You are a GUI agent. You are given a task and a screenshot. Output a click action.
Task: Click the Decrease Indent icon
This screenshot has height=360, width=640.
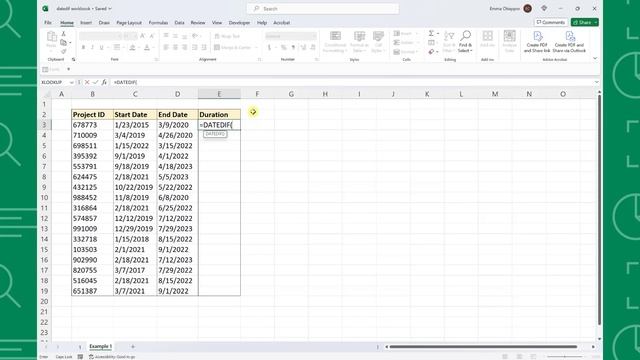tap(195, 48)
